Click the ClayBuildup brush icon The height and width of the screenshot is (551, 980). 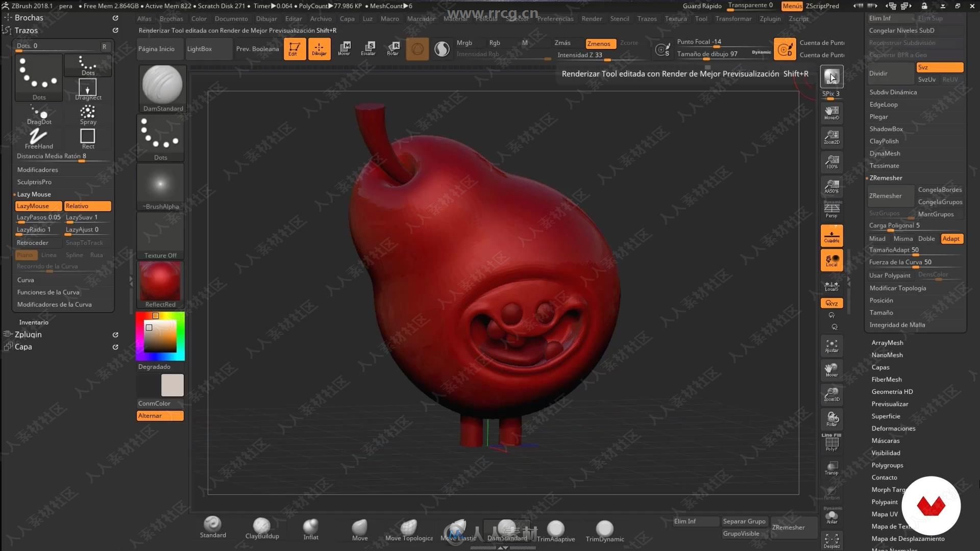click(x=262, y=526)
